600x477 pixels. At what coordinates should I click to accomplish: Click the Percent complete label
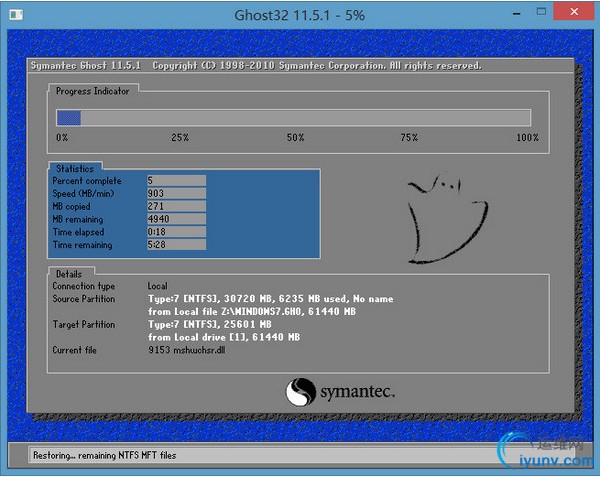(x=87, y=181)
